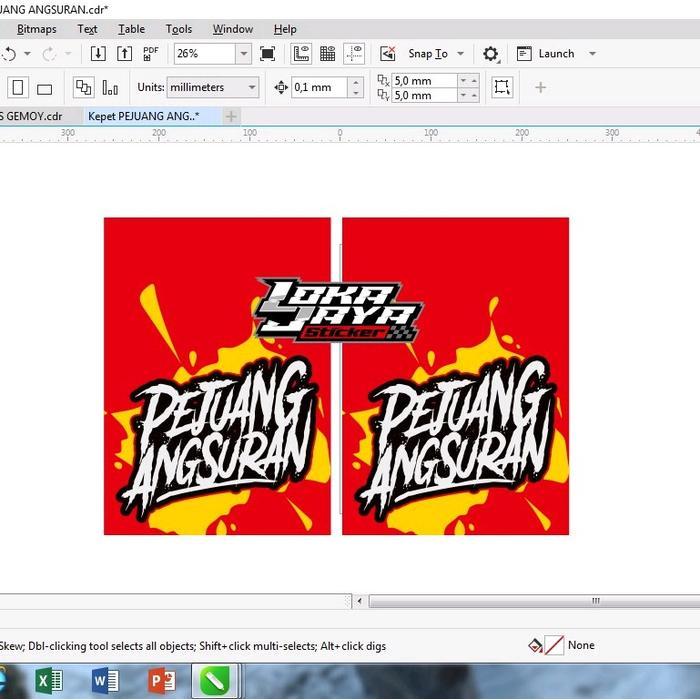This screenshot has width=700, height=700.
Task: Select landscape page orientation
Action: coord(44,88)
